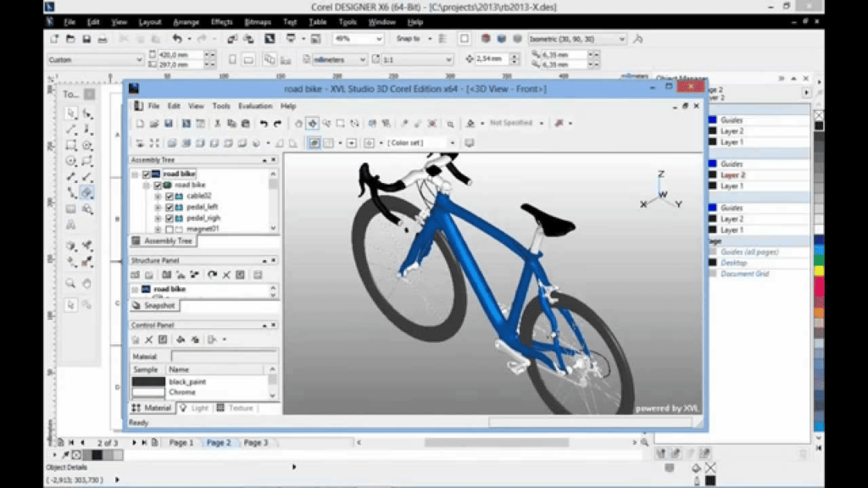Uncheck the cable02 item in Assembly Tree
This screenshot has width=868, height=488.
click(x=169, y=197)
